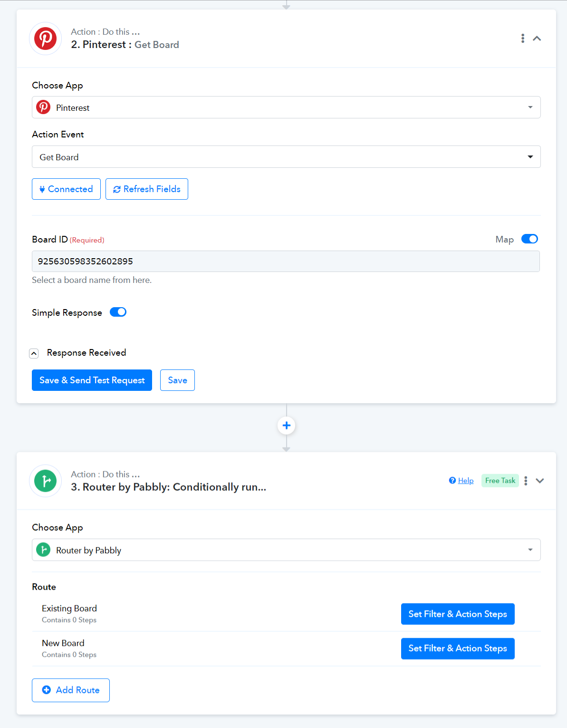
Task: Click Save & Send Test Request
Action: (x=92, y=380)
